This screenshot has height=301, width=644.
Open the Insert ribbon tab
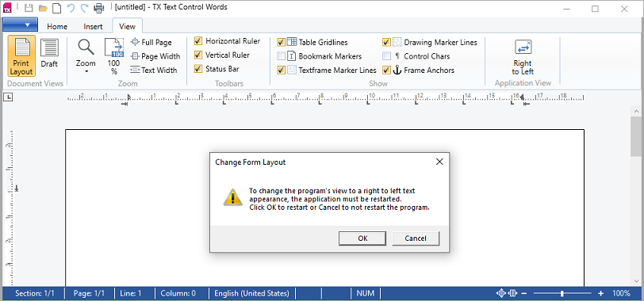tap(94, 26)
